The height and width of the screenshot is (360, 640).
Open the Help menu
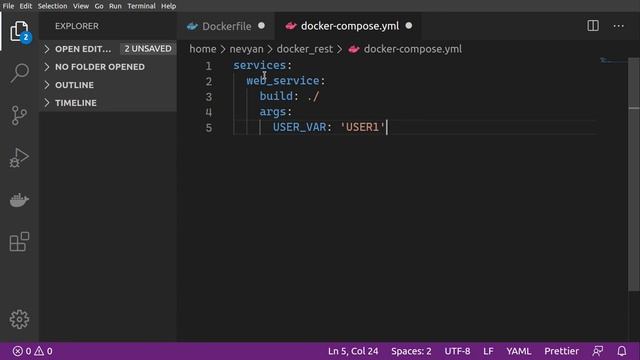tap(168, 6)
